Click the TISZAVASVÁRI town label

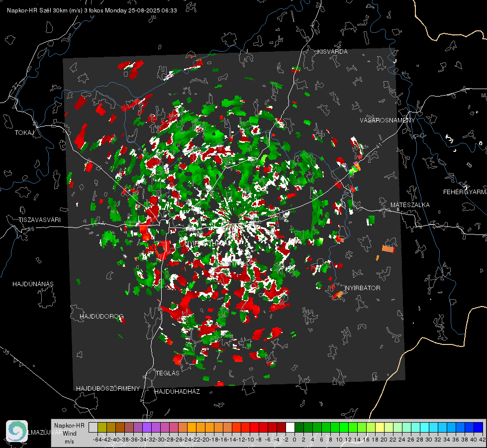(x=40, y=220)
